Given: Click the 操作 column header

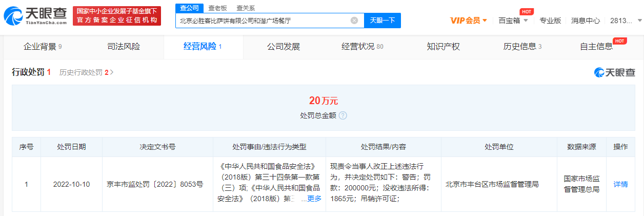Looking at the screenshot, I should click(x=620, y=147).
